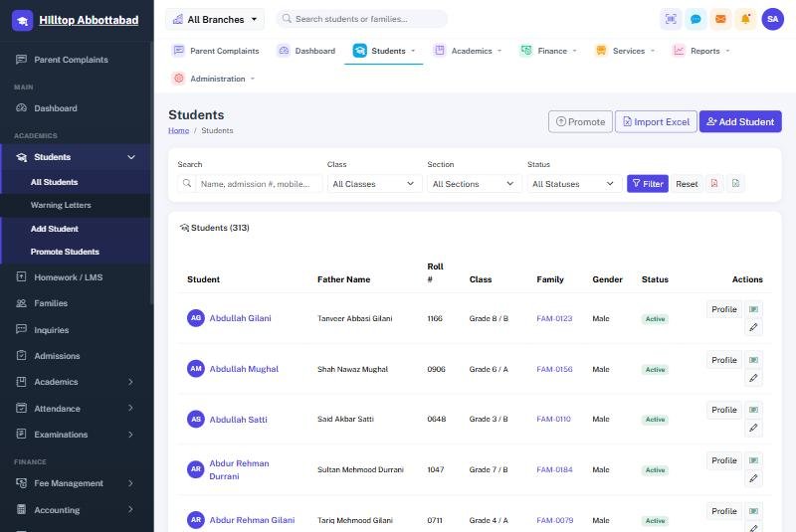The width and height of the screenshot is (796, 532).
Task: Open the mail envelope icon
Action: 720,19
